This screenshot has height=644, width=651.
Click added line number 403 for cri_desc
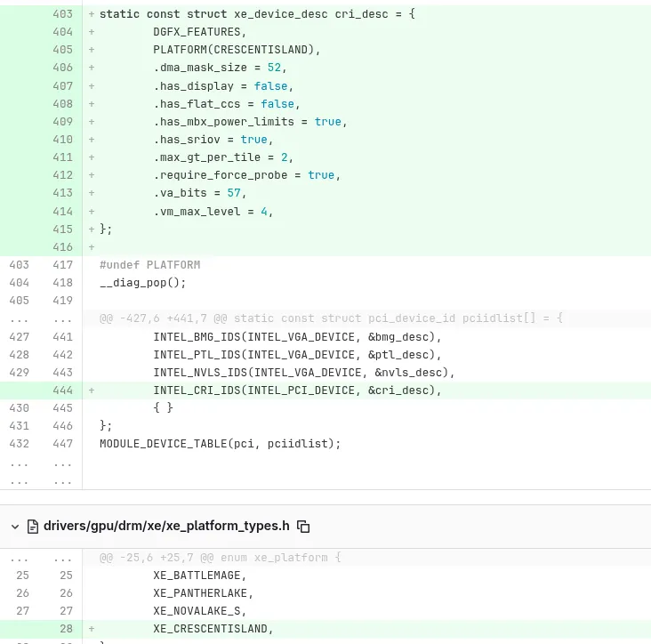click(62, 14)
